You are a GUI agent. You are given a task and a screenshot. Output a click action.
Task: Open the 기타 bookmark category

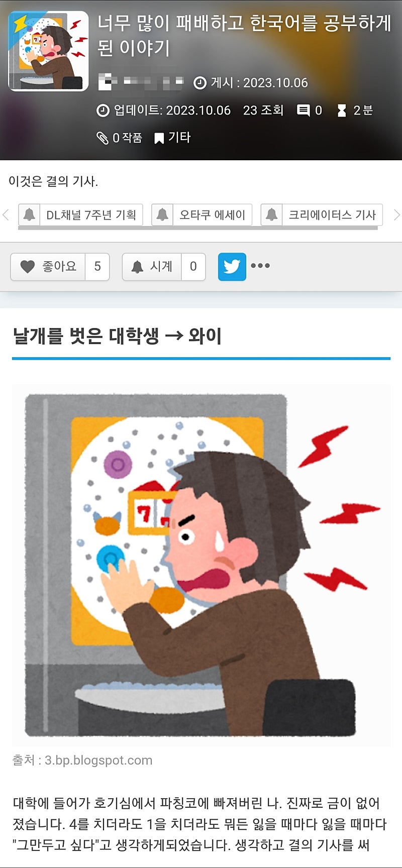point(172,138)
